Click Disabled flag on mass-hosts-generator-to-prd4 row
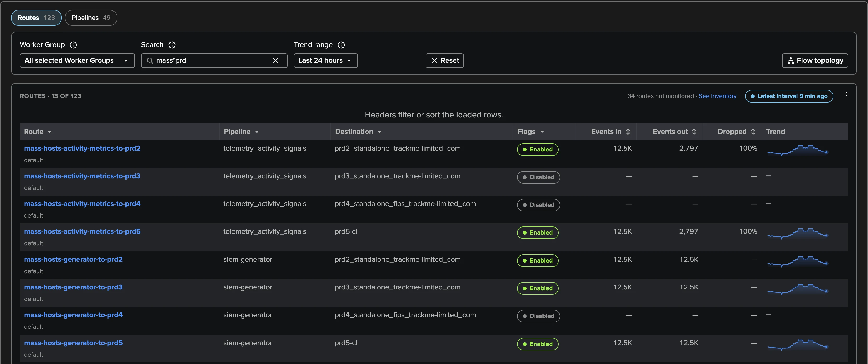868x364 pixels. pyautogui.click(x=539, y=316)
